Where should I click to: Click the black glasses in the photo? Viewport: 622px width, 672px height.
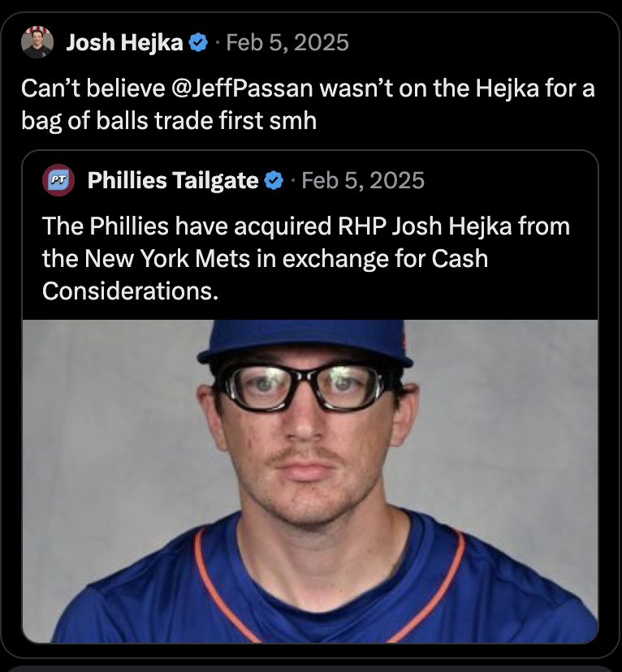(x=306, y=386)
